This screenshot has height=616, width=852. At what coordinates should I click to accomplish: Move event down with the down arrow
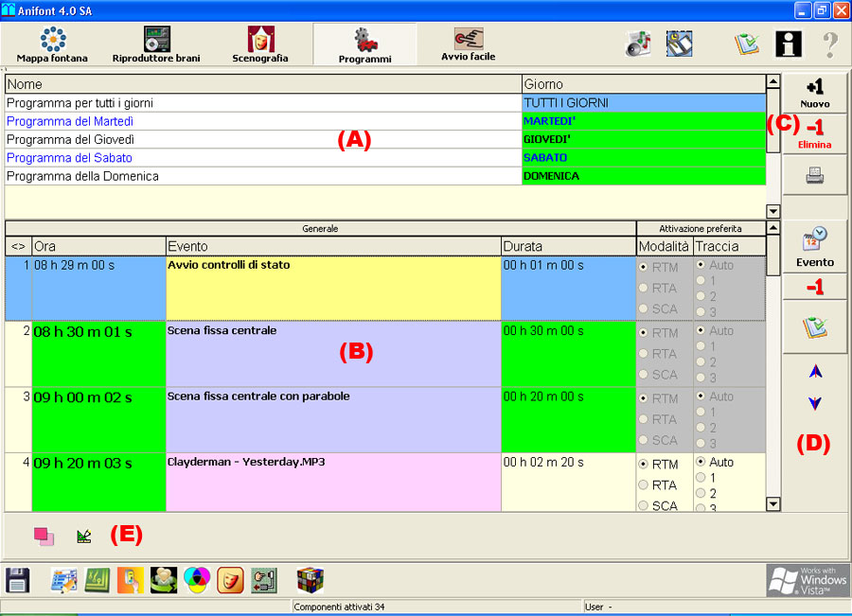point(815,403)
